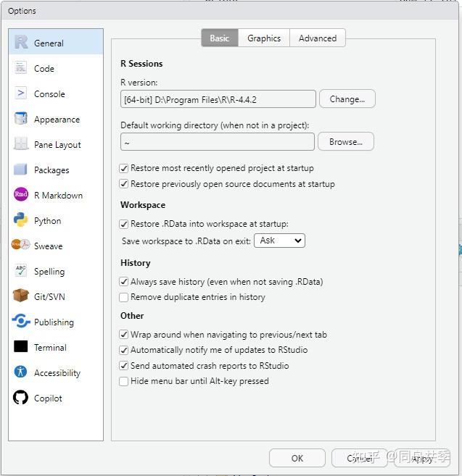Click the Browse... directory button
Viewport: 462px width, 476px height.
(345, 141)
